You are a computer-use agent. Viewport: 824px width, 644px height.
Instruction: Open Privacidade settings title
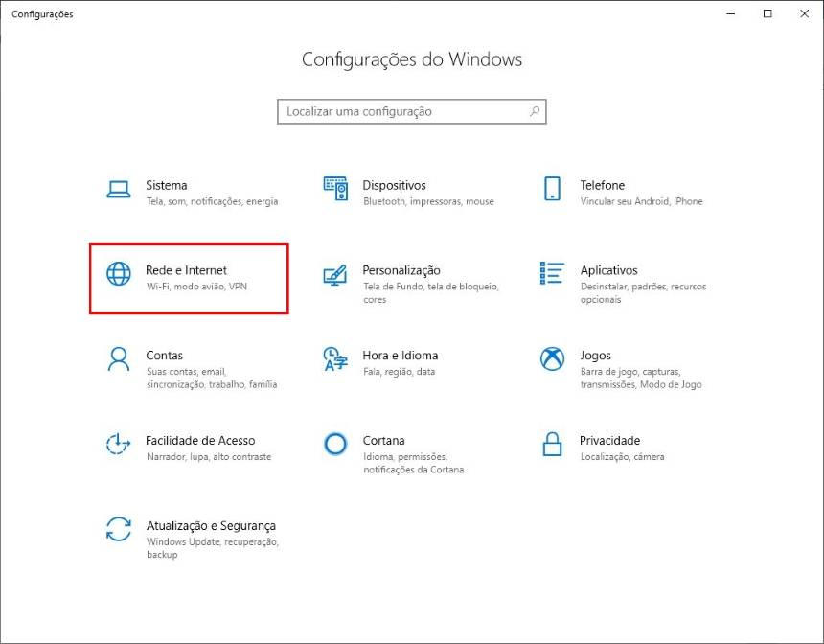tap(609, 441)
